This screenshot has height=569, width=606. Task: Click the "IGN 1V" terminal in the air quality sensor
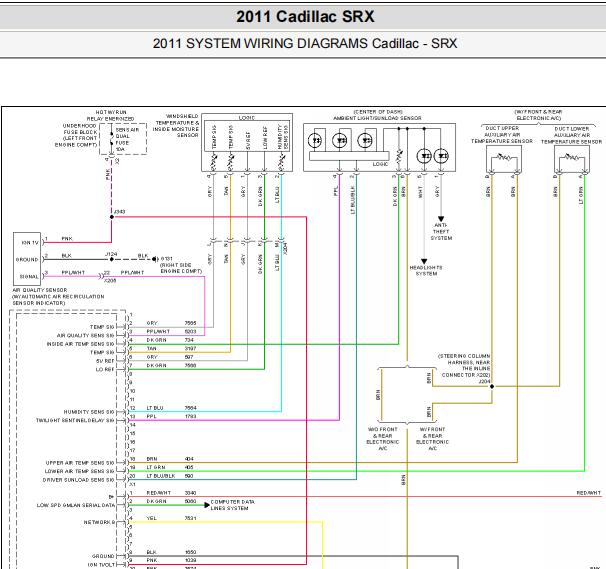tap(30, 243)
